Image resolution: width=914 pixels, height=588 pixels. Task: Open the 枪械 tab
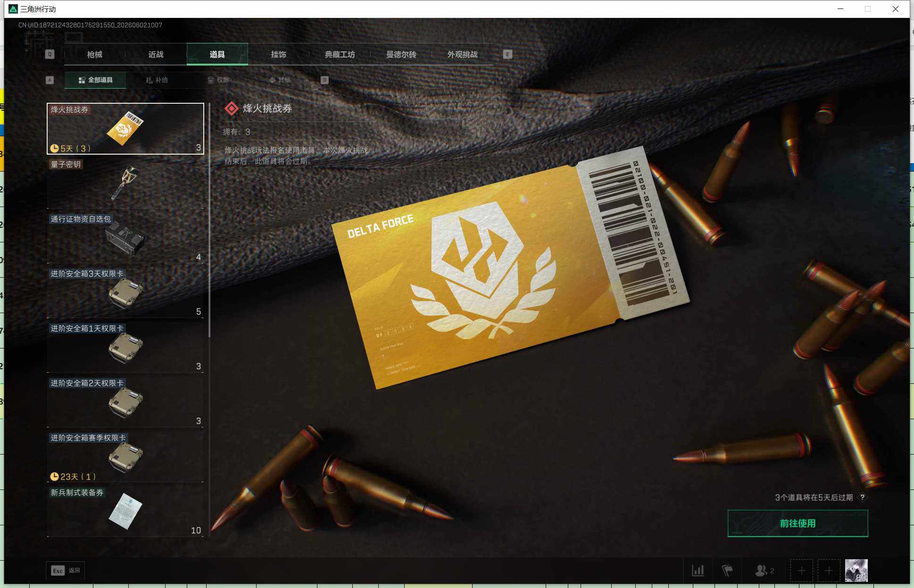95,54
